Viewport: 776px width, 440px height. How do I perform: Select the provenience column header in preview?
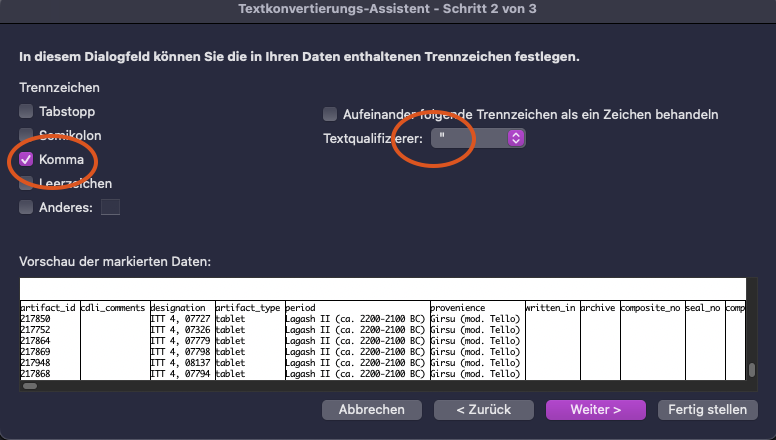[458, 308]
